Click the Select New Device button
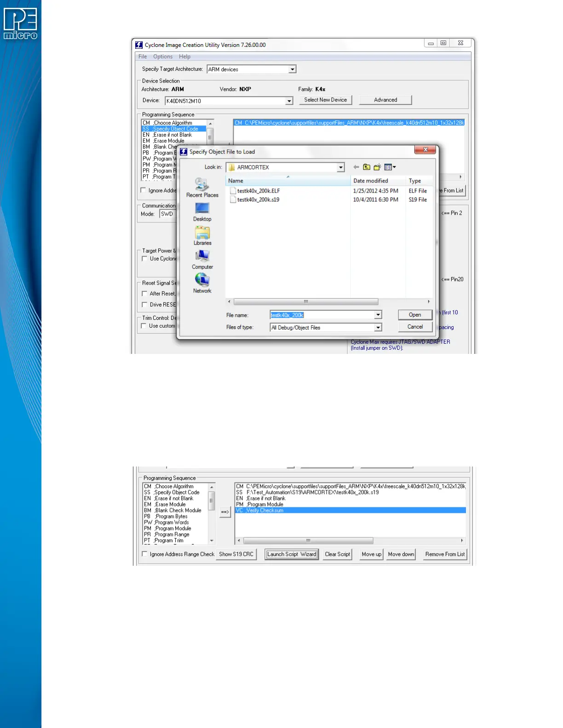Screen dimensions: 563x728 tap(325, 100)
